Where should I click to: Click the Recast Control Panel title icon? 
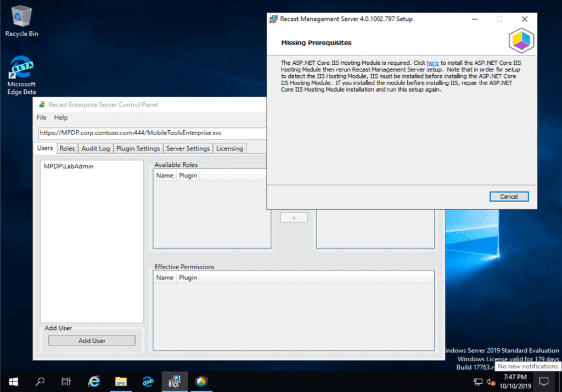[42, 104]
